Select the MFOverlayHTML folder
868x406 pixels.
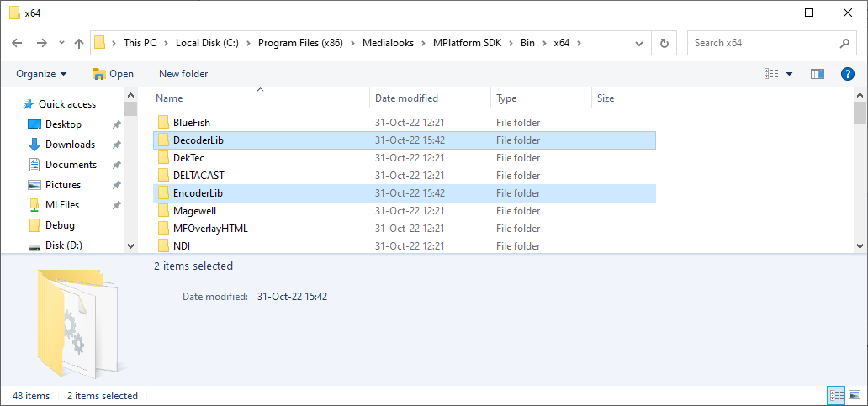(404, 229)
